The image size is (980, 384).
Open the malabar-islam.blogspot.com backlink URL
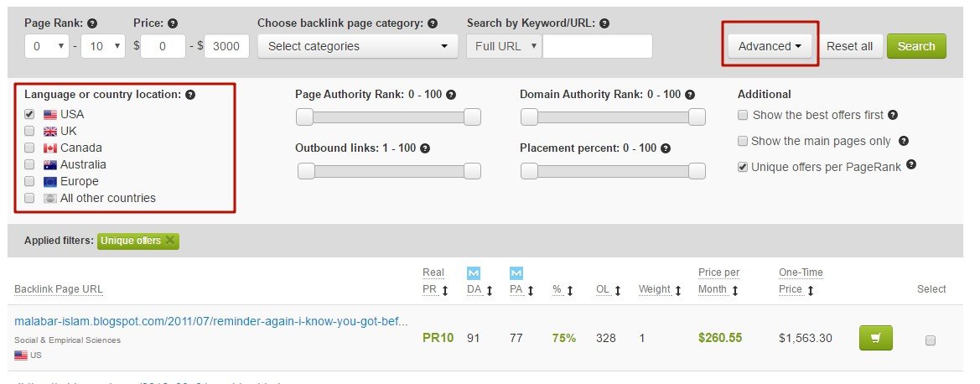click(210, 321)
